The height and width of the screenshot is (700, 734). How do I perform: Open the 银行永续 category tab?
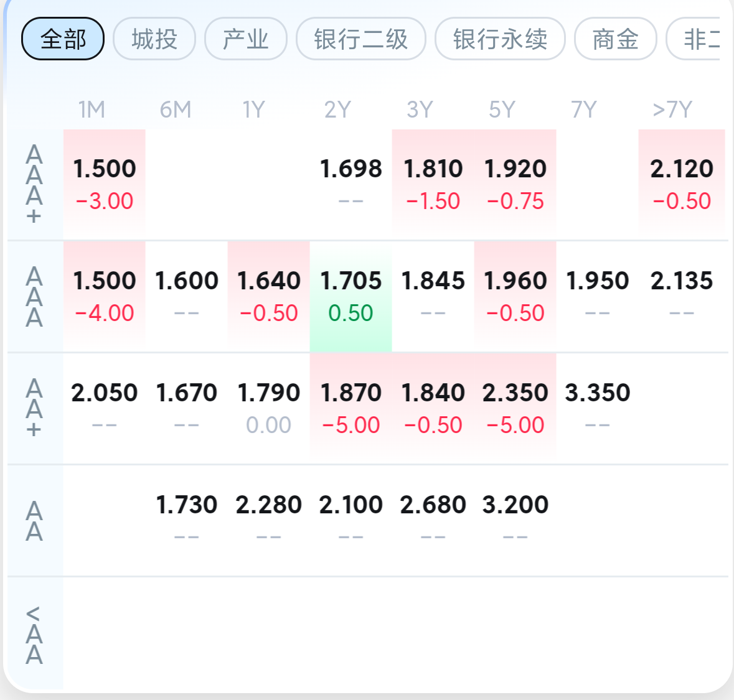click(500, 39)
